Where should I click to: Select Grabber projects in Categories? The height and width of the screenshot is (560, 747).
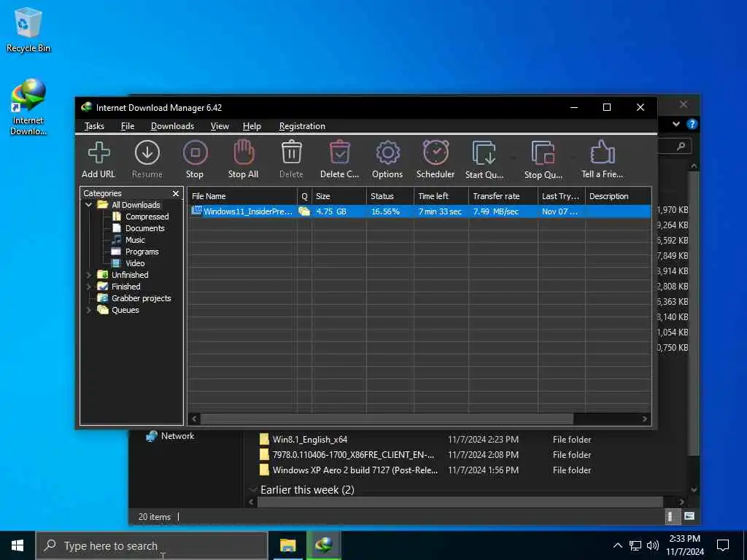[x=141, y=298]
